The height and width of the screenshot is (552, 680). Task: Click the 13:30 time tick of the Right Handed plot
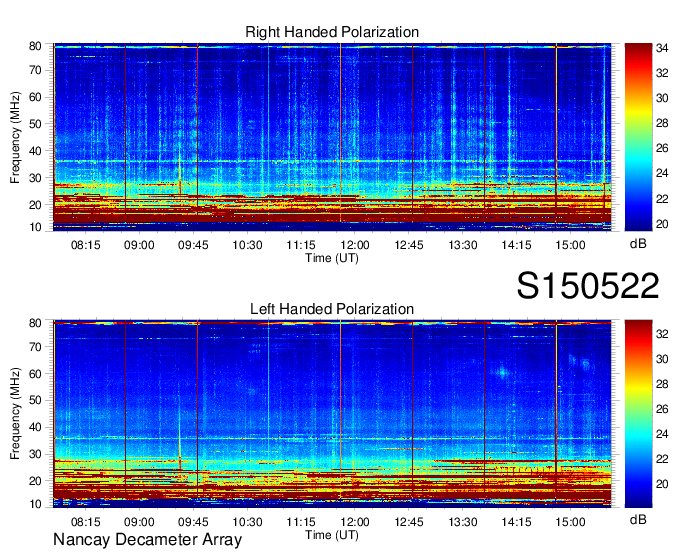[463, 245]
